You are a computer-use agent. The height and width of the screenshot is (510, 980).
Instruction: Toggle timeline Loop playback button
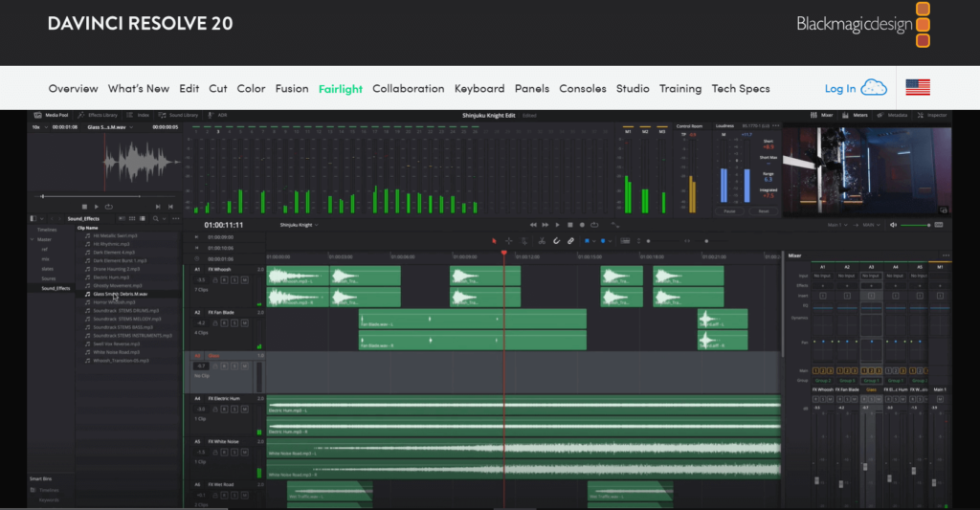(x=594, y=224)
